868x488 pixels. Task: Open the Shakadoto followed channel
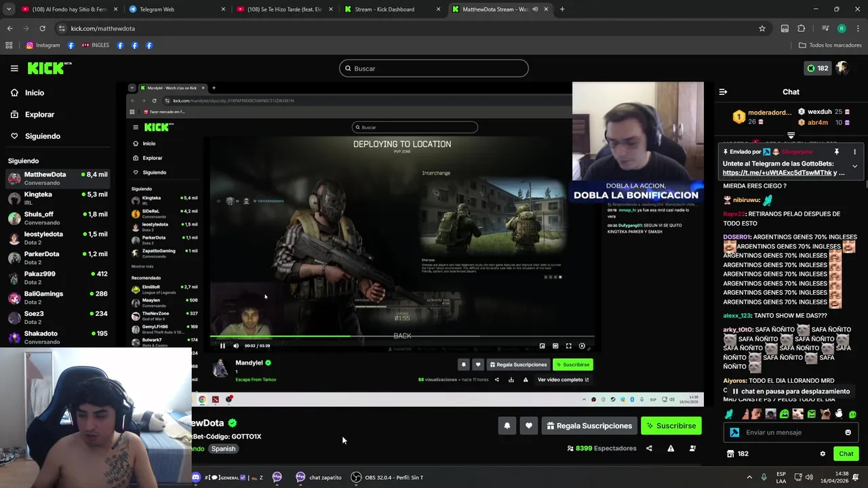(x=58, y=337)
